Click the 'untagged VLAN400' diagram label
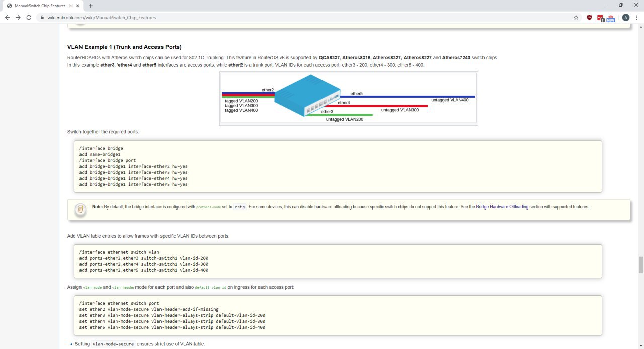Viewport: 644px width, 349px height. (450, 100)
